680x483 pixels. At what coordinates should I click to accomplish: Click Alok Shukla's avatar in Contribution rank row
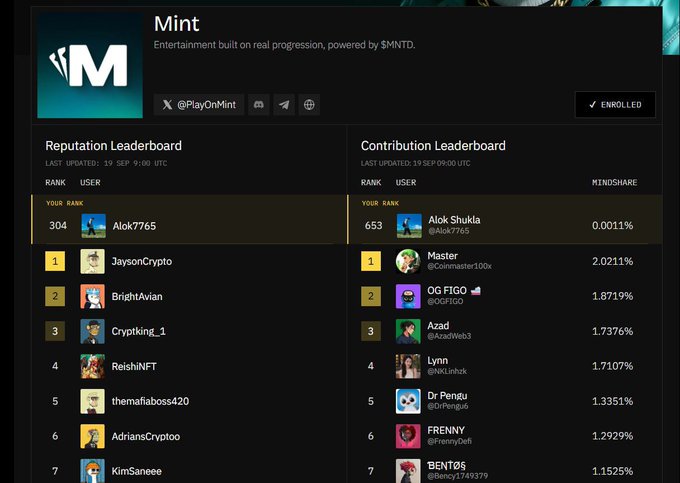click(409, 225)
